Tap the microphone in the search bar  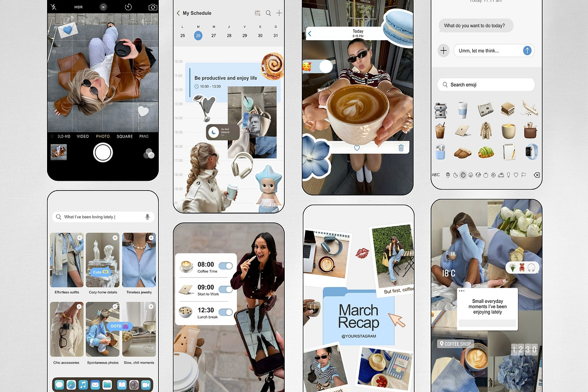[x=147, y=217]
